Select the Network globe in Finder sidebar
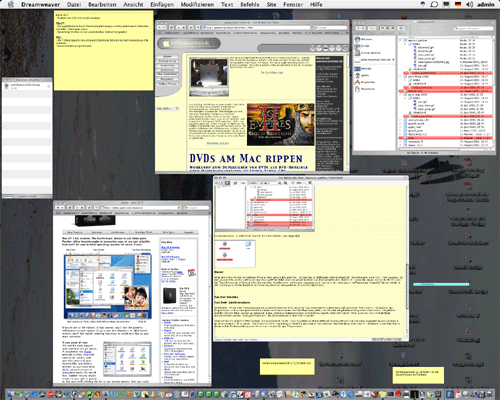 pyautogui.click(x=357, y=39)
